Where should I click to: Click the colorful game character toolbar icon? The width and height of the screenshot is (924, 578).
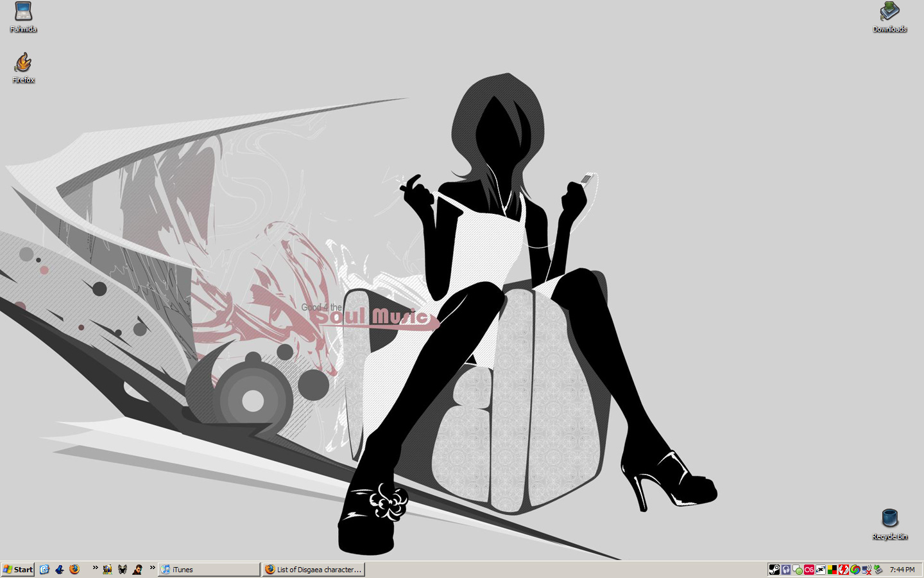point(107,569)
